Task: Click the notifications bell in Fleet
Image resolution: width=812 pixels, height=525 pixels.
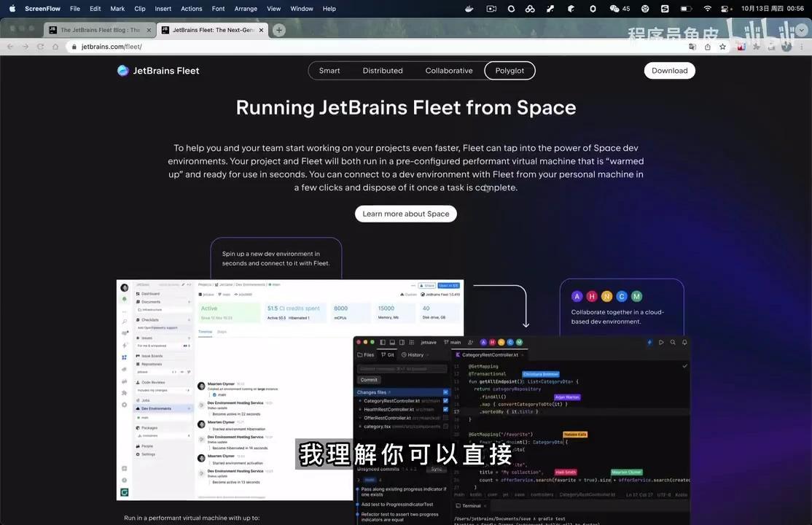Action: (x=683, y=342)
